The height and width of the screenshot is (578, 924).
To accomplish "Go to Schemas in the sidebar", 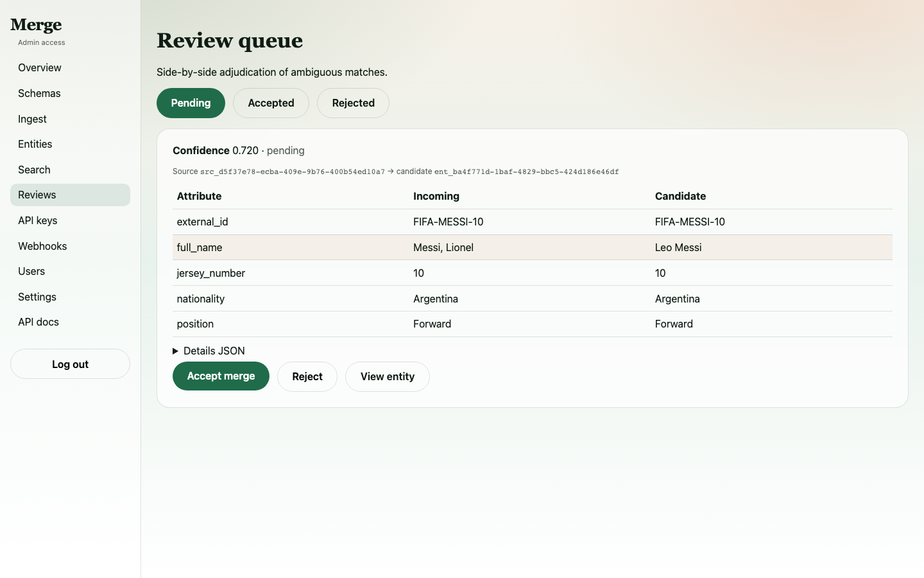I will [x=70, y=93].
